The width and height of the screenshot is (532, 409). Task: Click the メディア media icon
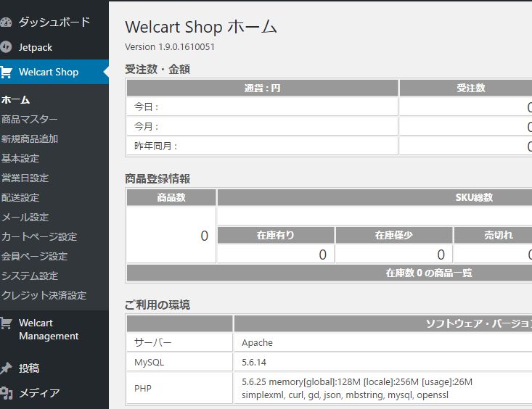point(6,393)
